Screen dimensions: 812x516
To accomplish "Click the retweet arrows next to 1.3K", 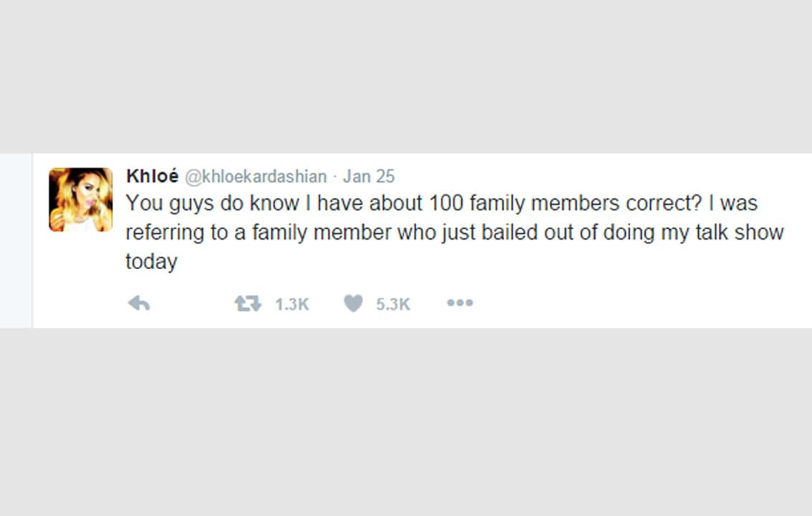I will [x=249, y=303].
